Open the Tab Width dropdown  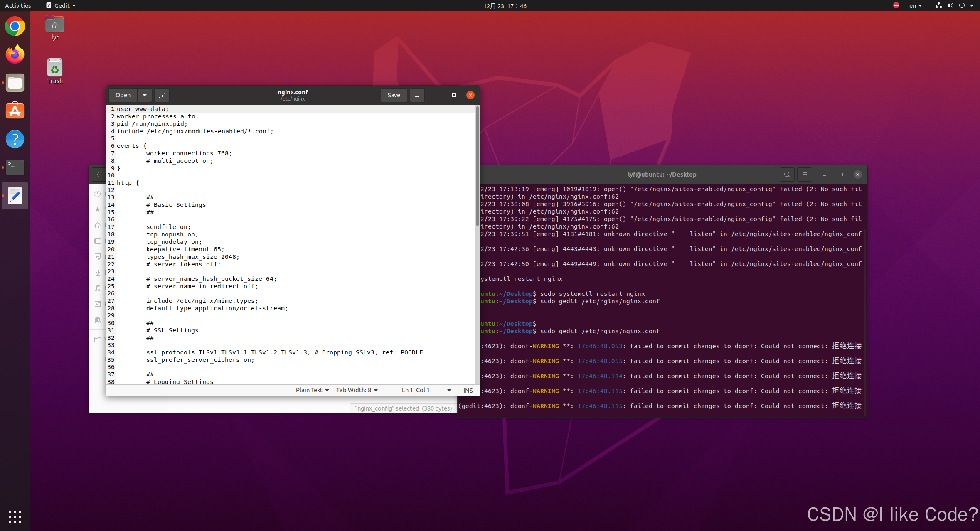(357, 390)
